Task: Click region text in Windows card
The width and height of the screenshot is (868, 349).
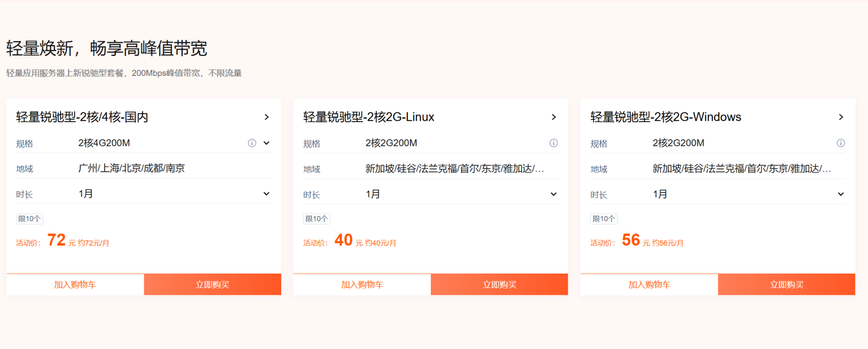Action: coord(742,169)
